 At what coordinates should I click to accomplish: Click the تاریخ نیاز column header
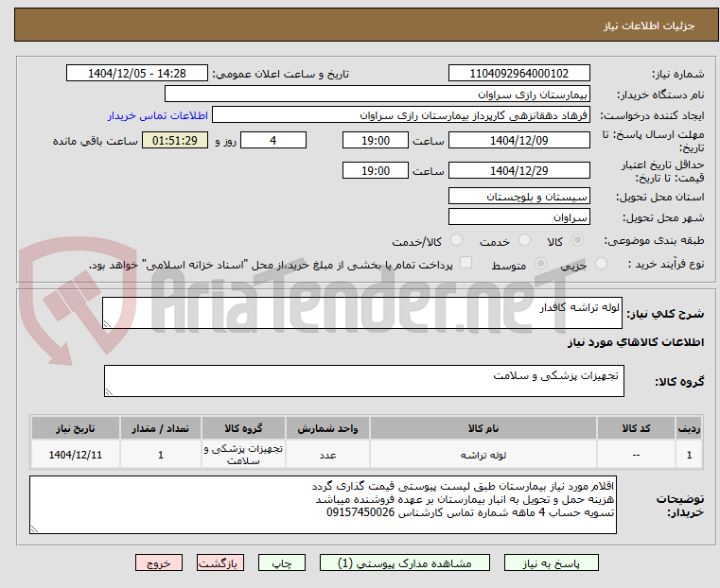(76, 428)
